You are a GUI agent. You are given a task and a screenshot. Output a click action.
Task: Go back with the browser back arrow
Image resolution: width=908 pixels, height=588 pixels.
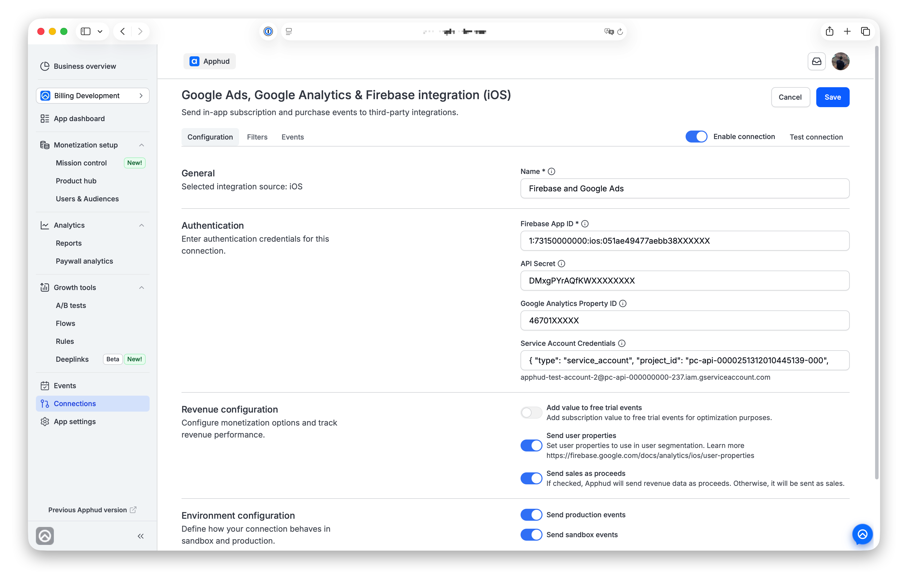click(122, 31)
